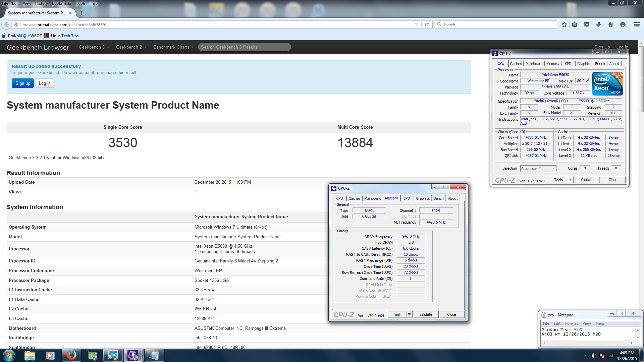Screen dimensions: 644x362
Task: Open the Geekbench 2 dropdown menu
Action: tap(131, 47)
